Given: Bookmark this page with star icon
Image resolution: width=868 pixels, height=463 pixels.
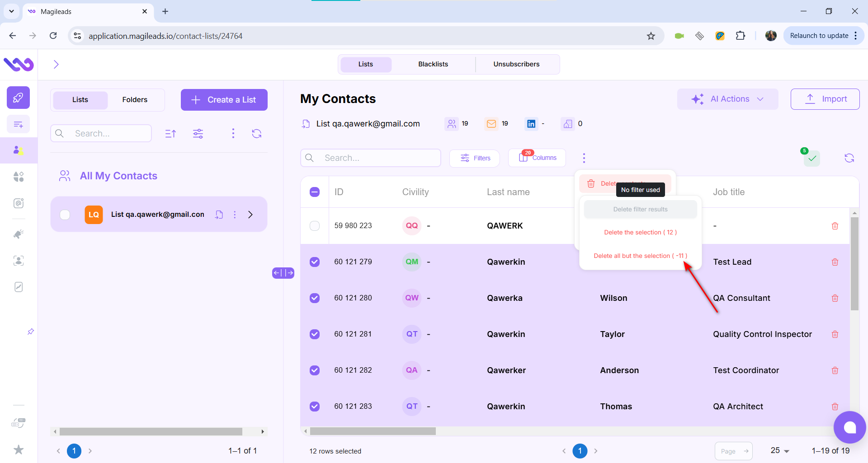Looking at the screenshot, I should click(x=651, y=36).
